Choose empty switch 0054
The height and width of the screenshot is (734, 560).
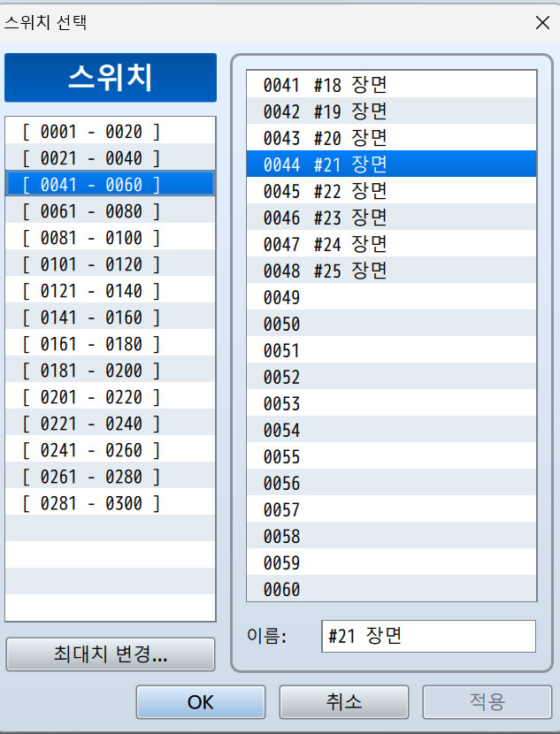click(x=391, y=429)
